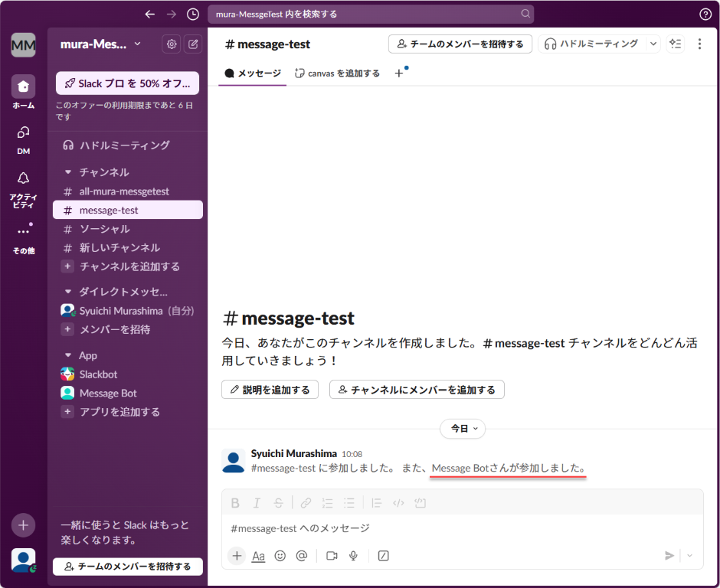This screenshot has width=720, height=588.
Task: Click アプリを追加する in the sidebar
Action: [x=128, y=412]
